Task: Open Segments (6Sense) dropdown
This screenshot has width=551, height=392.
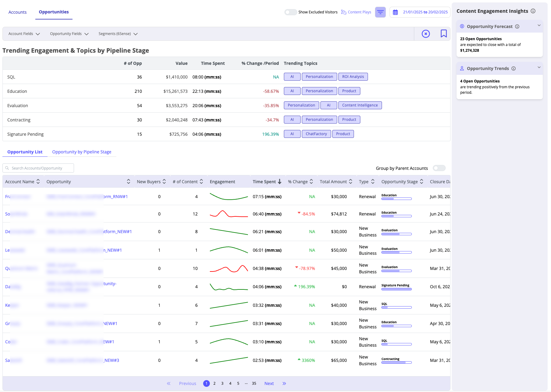Action: coord(118,34)
